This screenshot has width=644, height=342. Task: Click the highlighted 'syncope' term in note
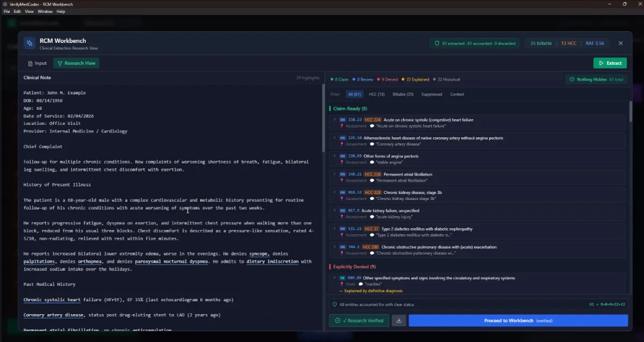259,254
